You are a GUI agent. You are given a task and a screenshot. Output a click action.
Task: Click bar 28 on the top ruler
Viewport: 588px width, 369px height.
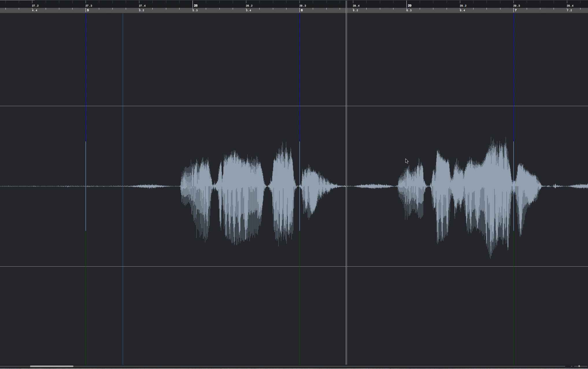[195, 5]
